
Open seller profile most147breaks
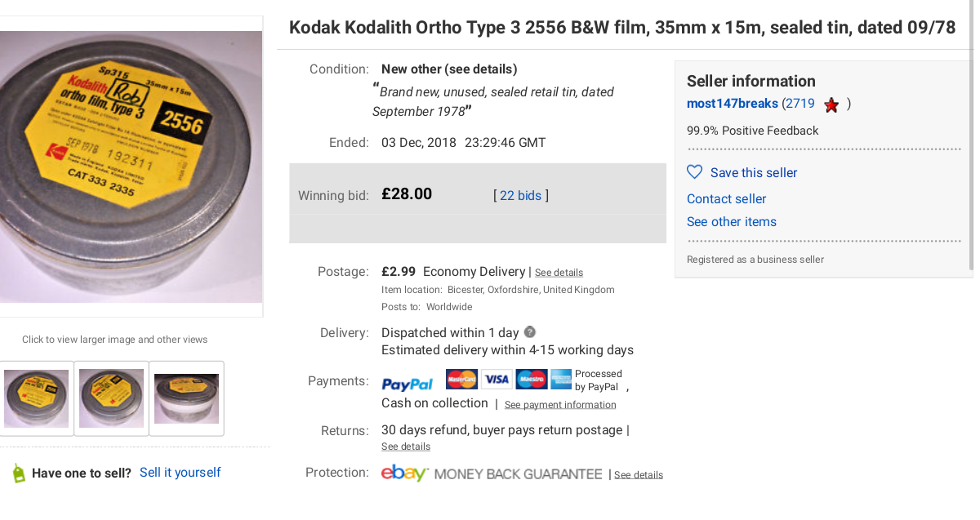pos(732,104)
